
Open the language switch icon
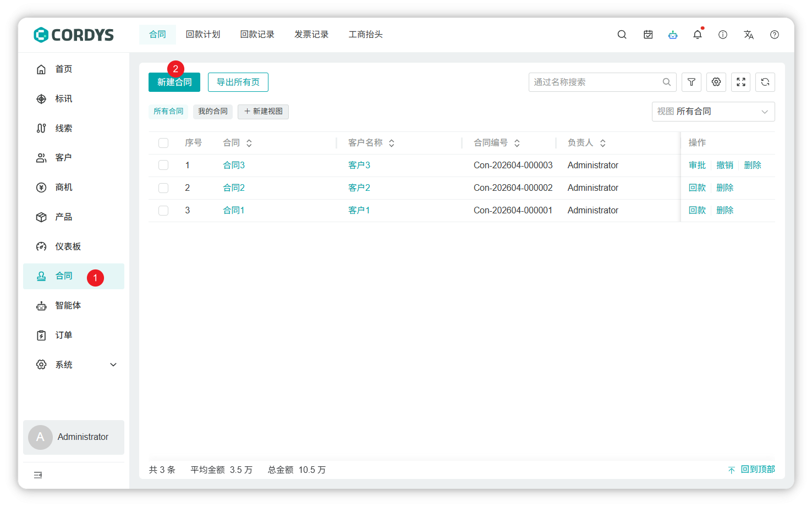point(749,35)
